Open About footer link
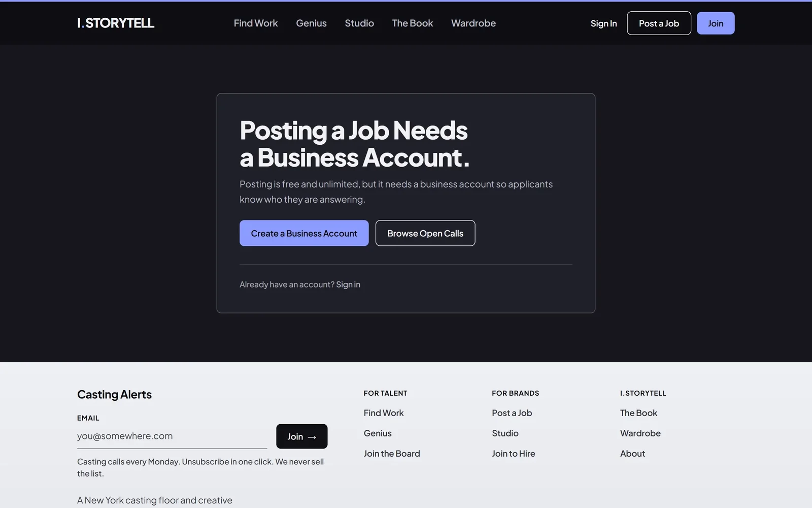This screenshot has width=812, height=508. [x=632, y=454]
